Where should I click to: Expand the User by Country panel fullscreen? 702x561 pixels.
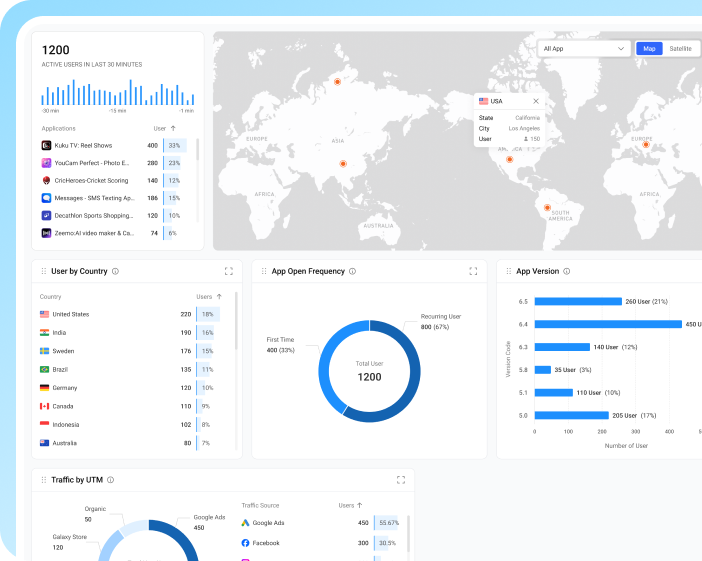[x=228, y=271]
